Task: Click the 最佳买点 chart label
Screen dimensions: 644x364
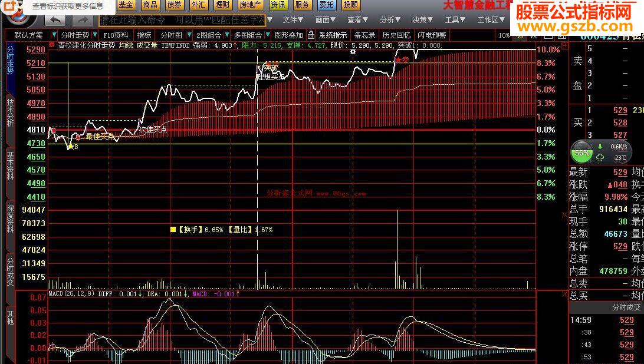Action: coord(100,136)
